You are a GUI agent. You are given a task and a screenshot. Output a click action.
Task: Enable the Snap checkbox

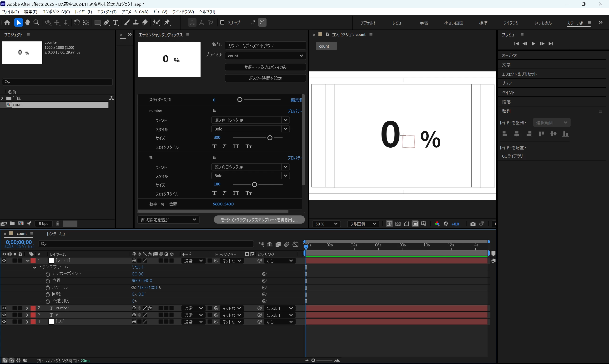(x=222, y=23)
